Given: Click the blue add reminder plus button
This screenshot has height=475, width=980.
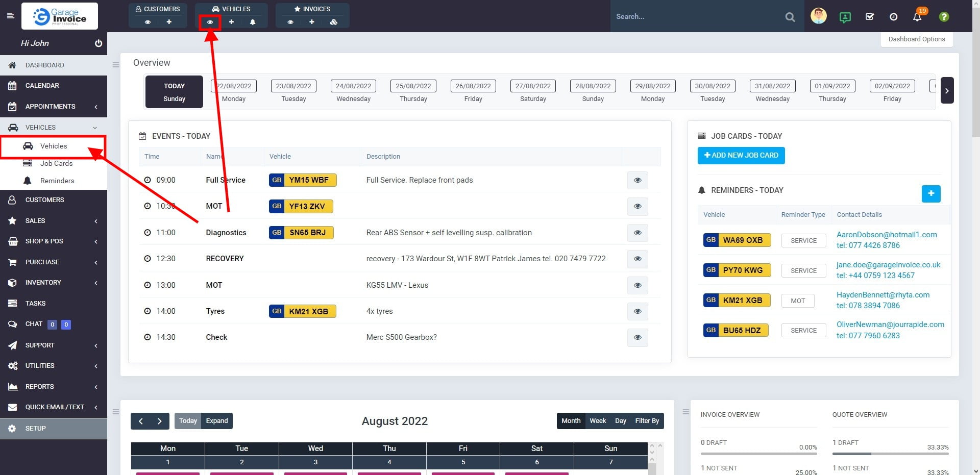Looking at the screenshot, I should click(x=930, y=193).
